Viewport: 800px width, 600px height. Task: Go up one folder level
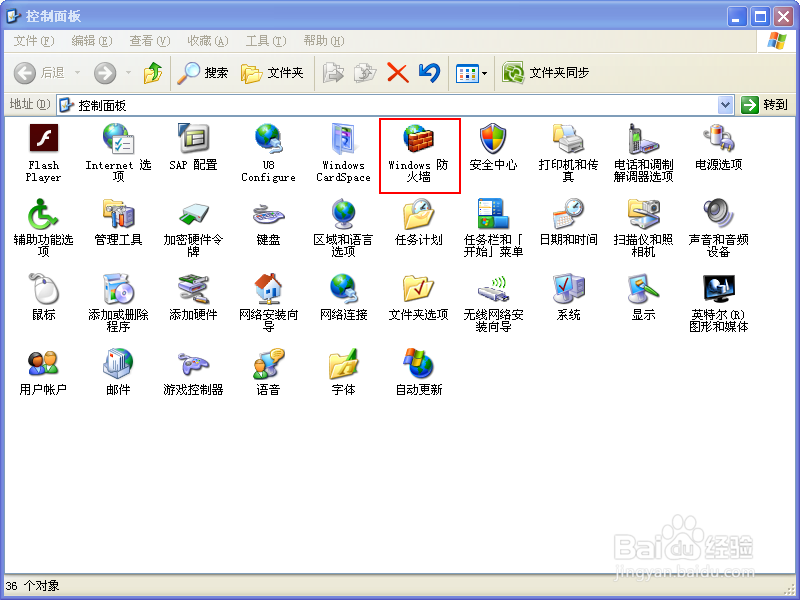tap(153, 73)
